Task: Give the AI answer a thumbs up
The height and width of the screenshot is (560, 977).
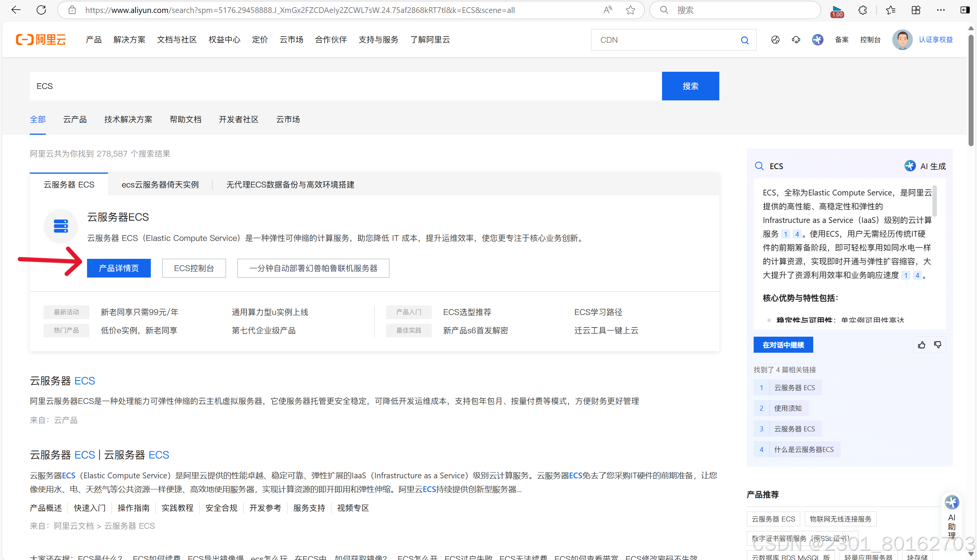Action: 922,344
